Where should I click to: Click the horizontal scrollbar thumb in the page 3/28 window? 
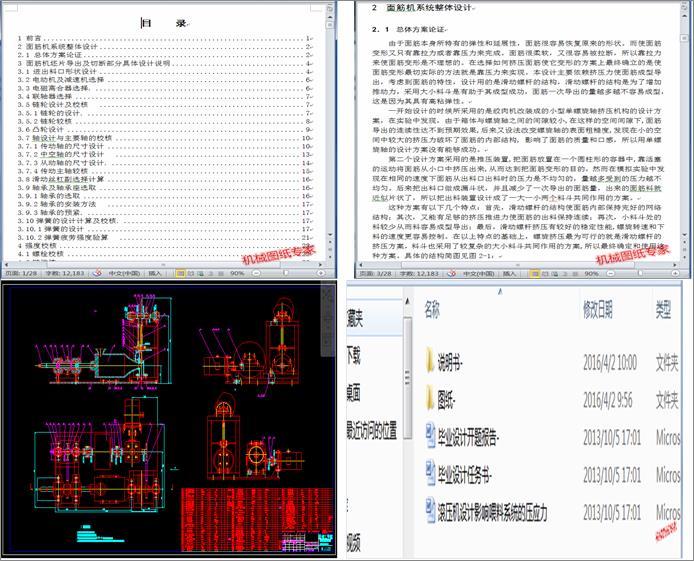click(x=518, y=265)
